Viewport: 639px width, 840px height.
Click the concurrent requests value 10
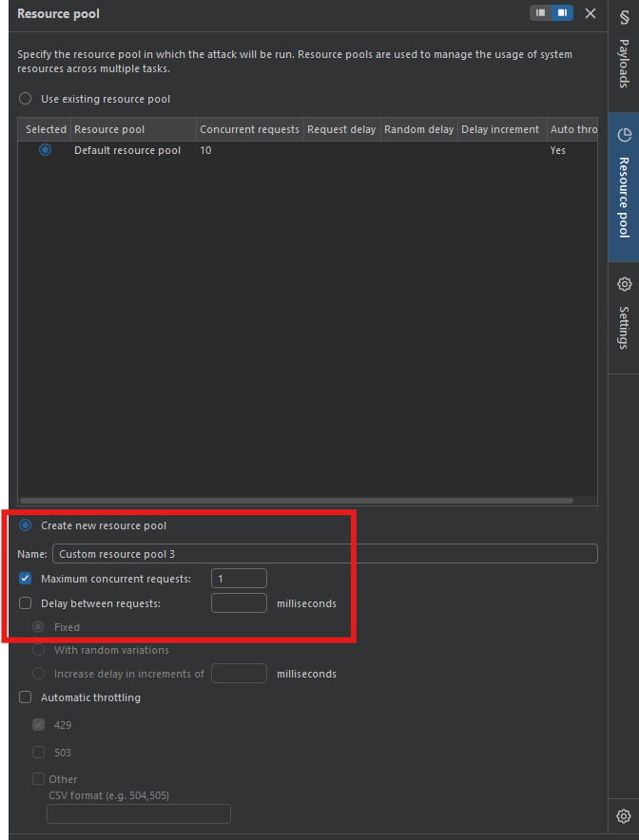click(x=205, y=150)
